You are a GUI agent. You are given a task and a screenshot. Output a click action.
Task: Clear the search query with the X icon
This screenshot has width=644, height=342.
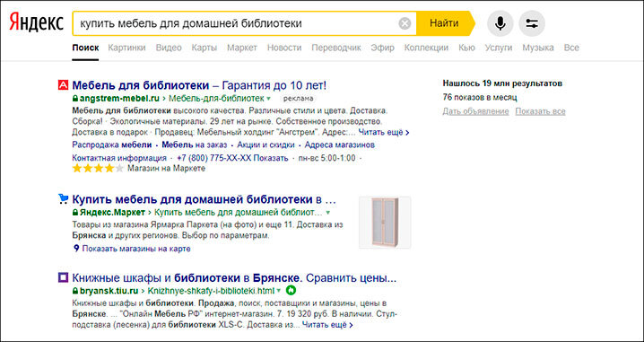coord(405,24)
